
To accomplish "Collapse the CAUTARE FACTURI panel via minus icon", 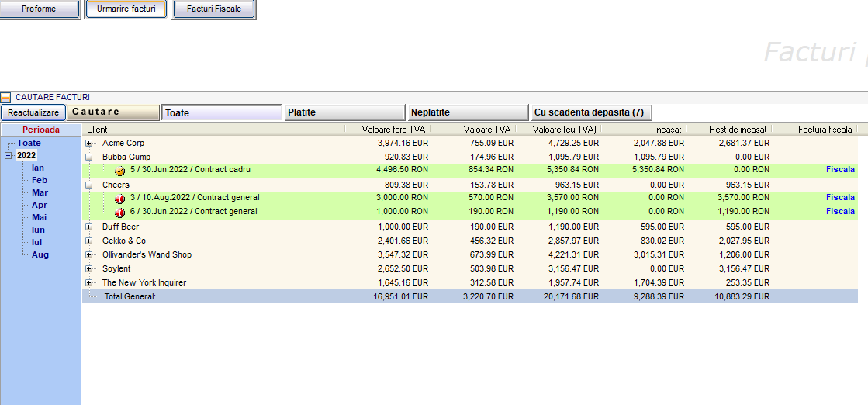I will pyautogui.click(x=5, y=98).
